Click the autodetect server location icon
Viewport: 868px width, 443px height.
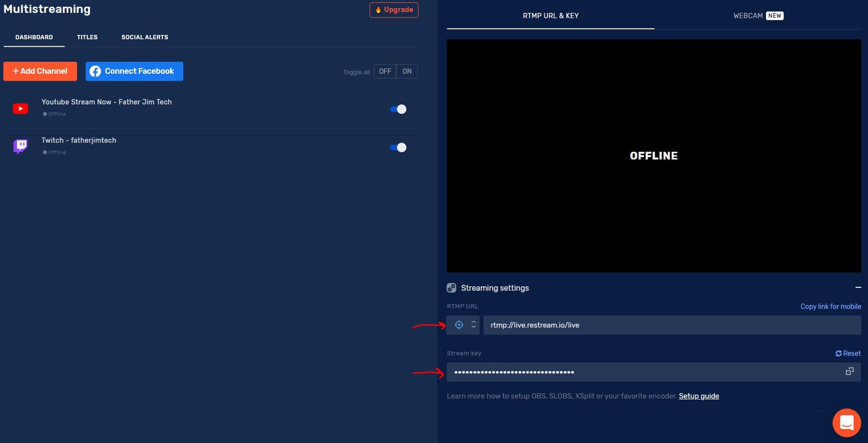459,324
